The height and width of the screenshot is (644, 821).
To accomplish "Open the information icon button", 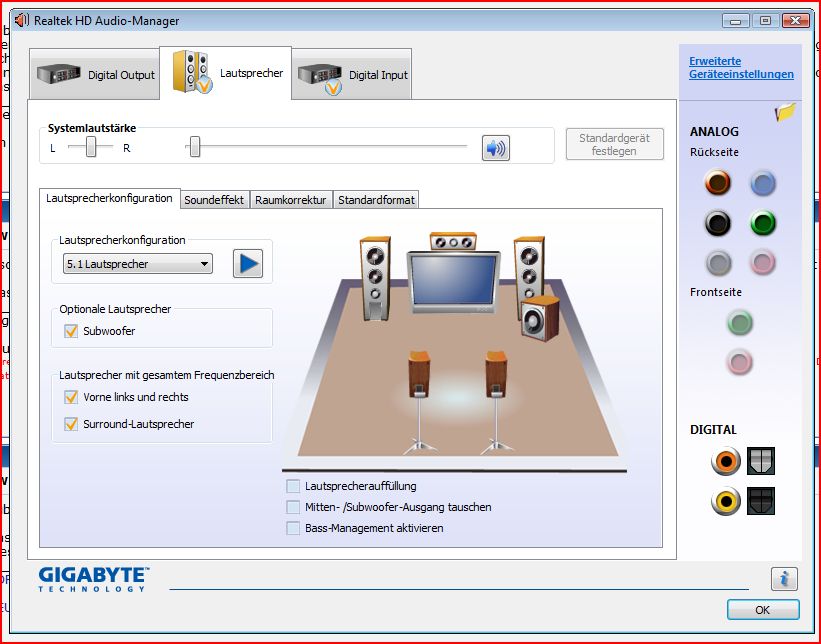I will 784,579.
